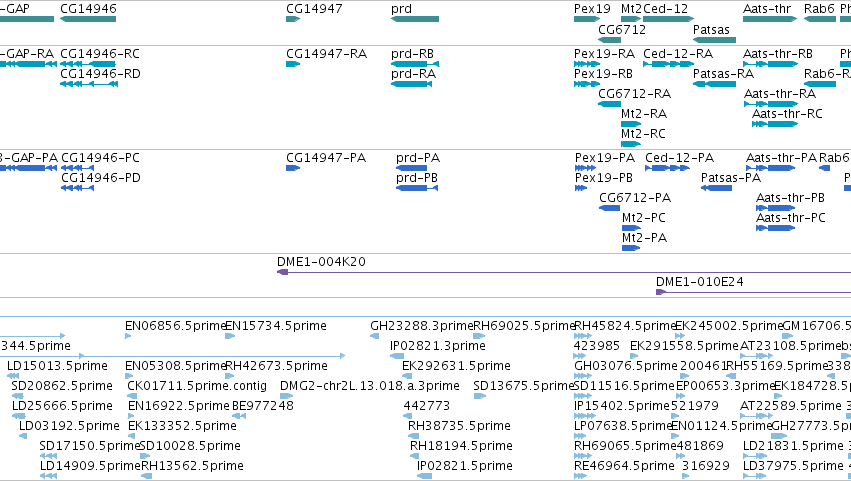Image resolution: width=851 pixels, height=481 pixels.
Task: Select protein label prd-PA
Action: click(x=418, y=158)
